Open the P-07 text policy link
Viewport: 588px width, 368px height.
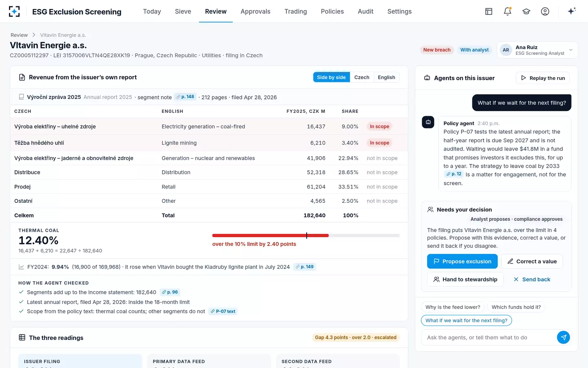[223, 312]
